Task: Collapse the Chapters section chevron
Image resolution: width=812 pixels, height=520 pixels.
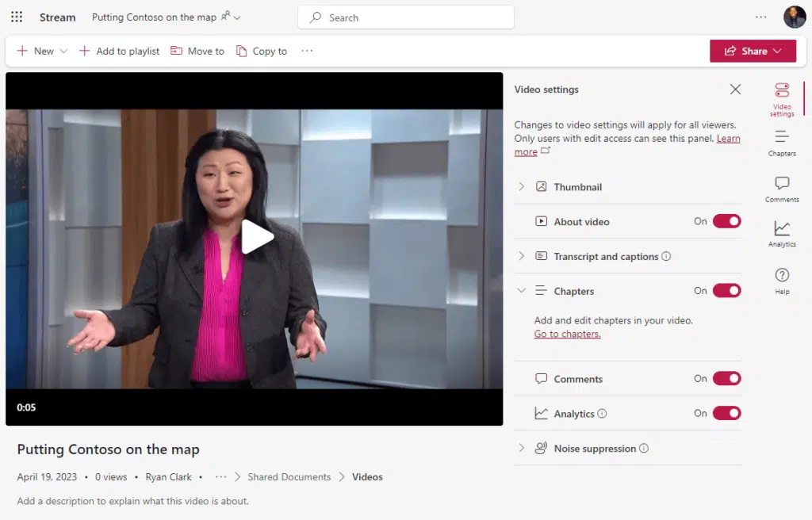Action: [x=522, y=291]
